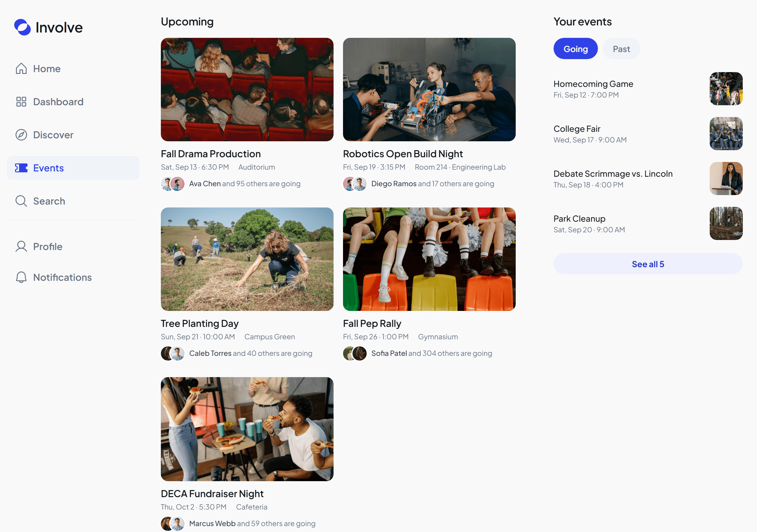Open the Home menu item
This screenshot has height=532, width=757.
click(x=73, y=69)
